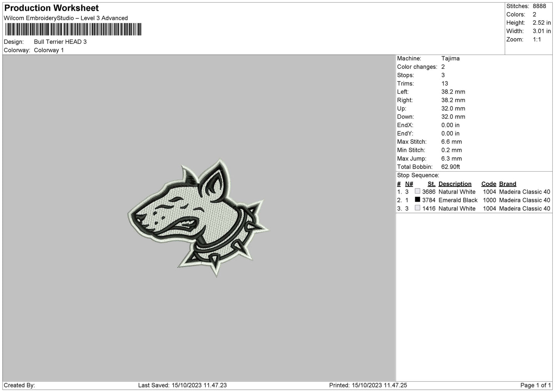The height and width of the screenshot is (392, 555).
Task: Click the Zoom value 1:1
Action: pyautogui.click(x=537, y=40)
